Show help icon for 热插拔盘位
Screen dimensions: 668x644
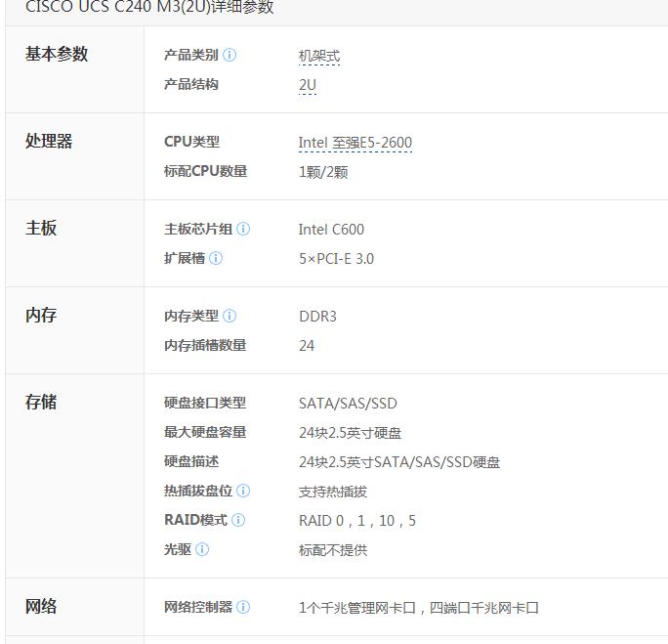pos(243,491)
